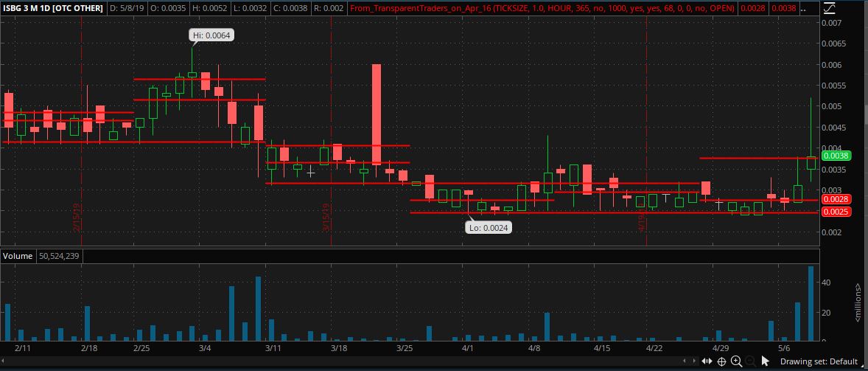Image resolution: width=868 pixels, height=371 pixels.
Task: Click the <millions> volume axis label
Action: point(858,303)
